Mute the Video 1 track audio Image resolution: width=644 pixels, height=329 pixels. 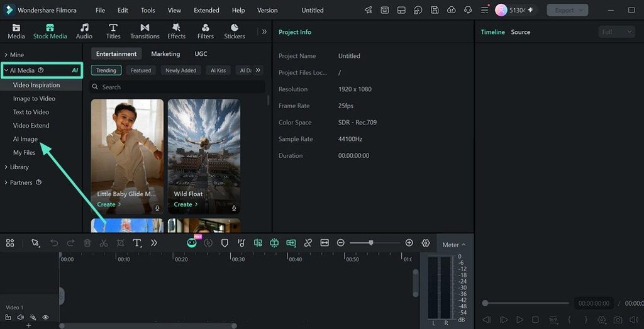point(21,318)
